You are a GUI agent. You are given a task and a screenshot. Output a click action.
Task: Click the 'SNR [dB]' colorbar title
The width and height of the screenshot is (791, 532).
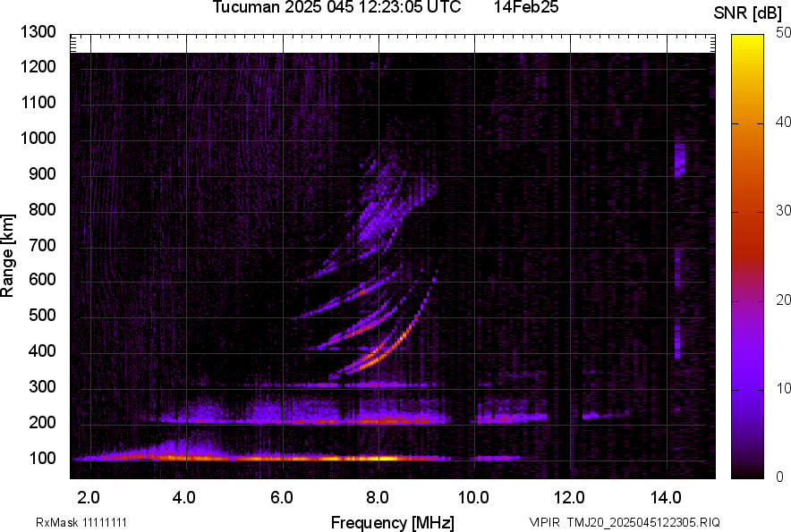click(748, 13)
